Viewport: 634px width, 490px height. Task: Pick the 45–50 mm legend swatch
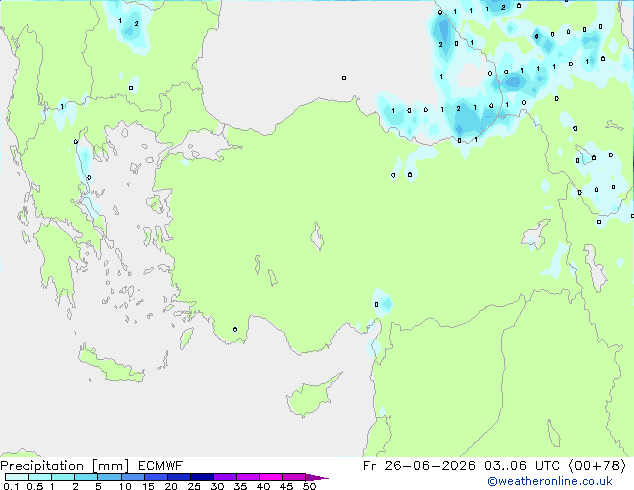click(294, 477)
